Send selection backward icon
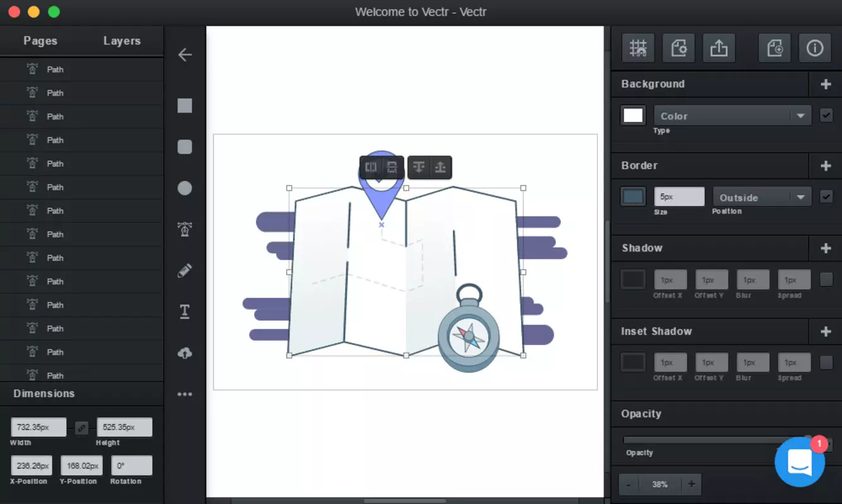 tap(419, 168)
